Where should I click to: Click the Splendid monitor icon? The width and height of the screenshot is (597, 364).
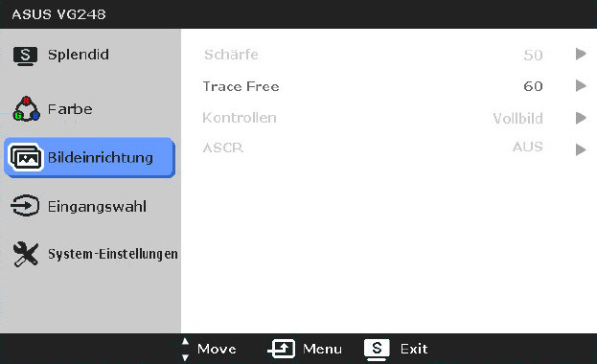[x=25, y=56]
